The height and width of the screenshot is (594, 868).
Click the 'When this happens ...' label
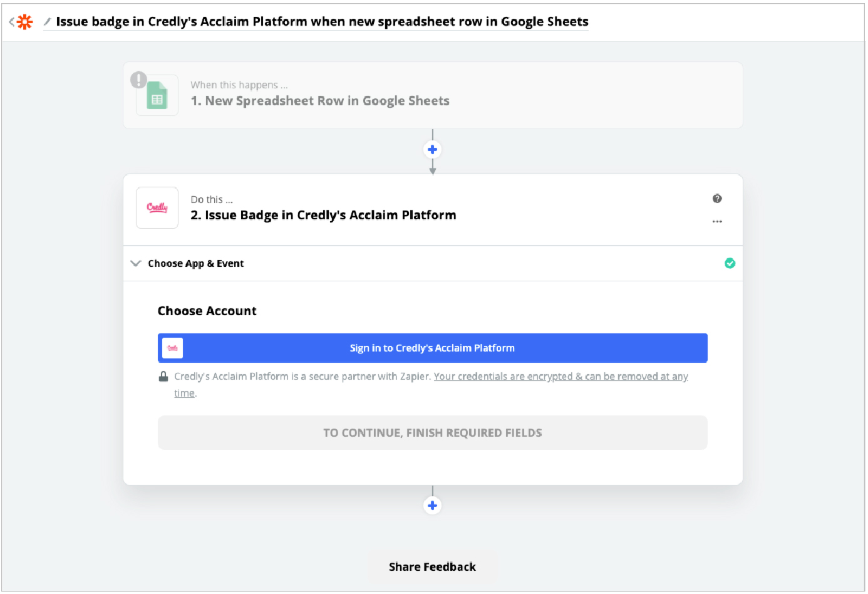click(239, 85)
